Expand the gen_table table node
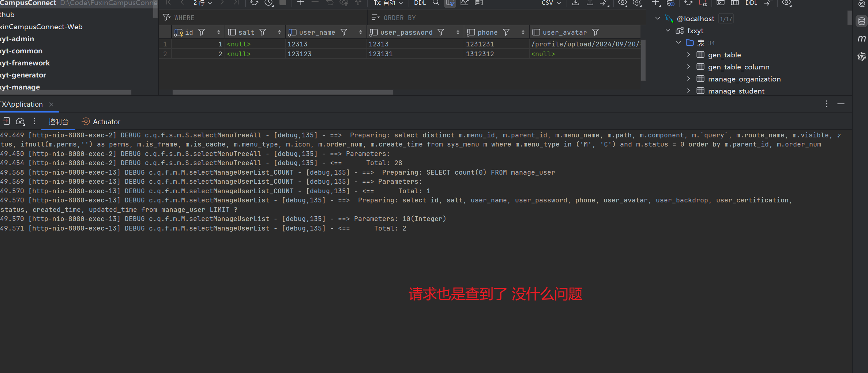Image resolution: width=868 pixels, height=373 pixels. tap(689, 54)
